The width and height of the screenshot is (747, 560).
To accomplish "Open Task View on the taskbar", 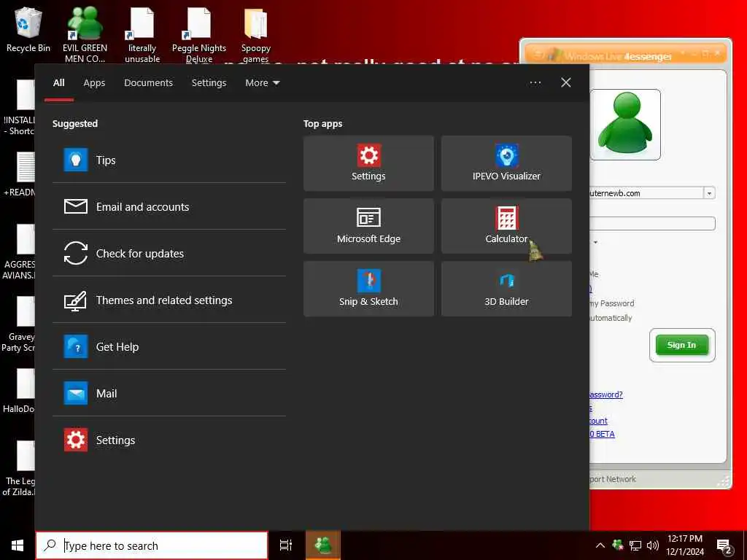I will pos(285,545).
